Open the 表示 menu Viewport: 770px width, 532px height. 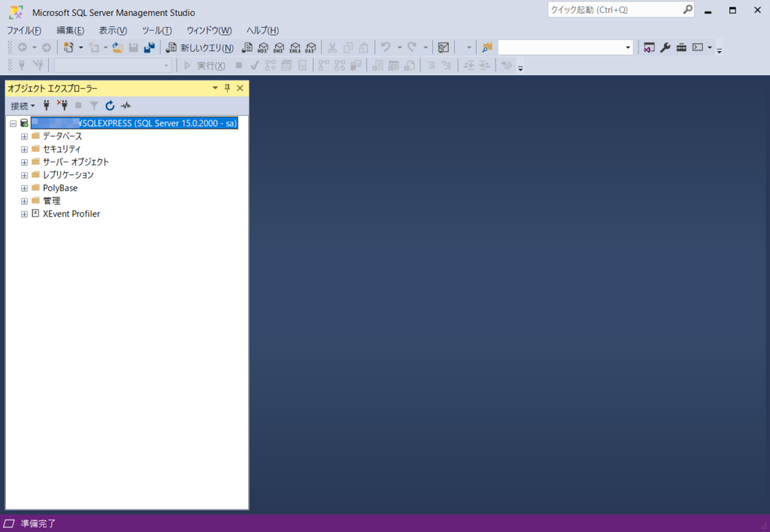pos(112,30)
